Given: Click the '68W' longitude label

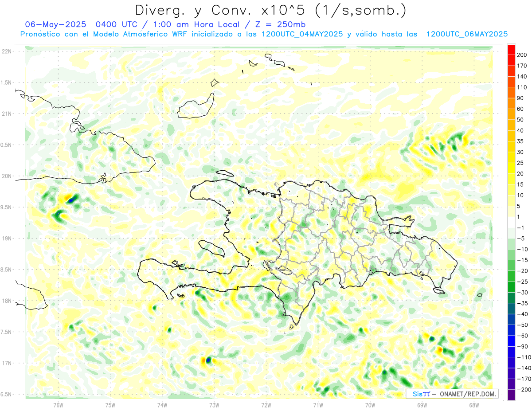Looking at the screenshot, I should point(474,405).
